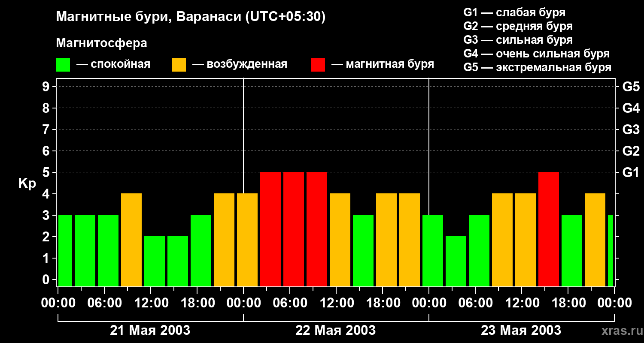Click the green Kp 3 bar before 18:00 on 22 May
Image resolution: width=644 pixels, height=343 pixels.
point(363,250)
